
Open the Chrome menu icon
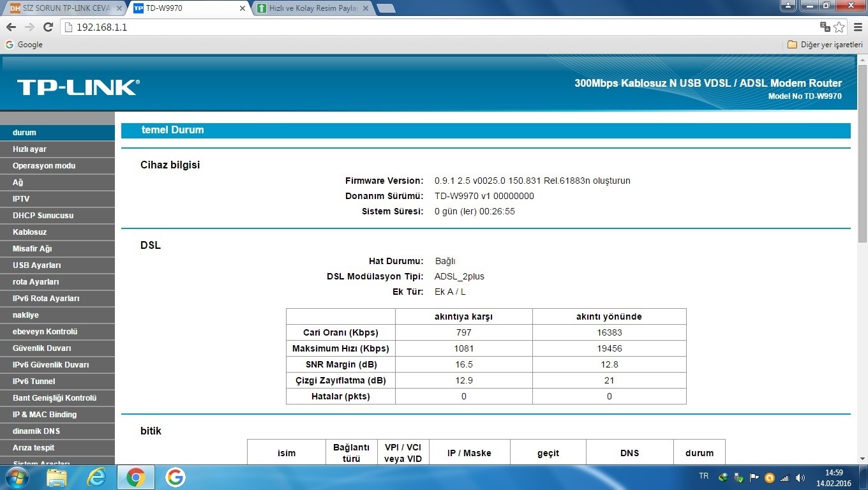coord(857,27)
